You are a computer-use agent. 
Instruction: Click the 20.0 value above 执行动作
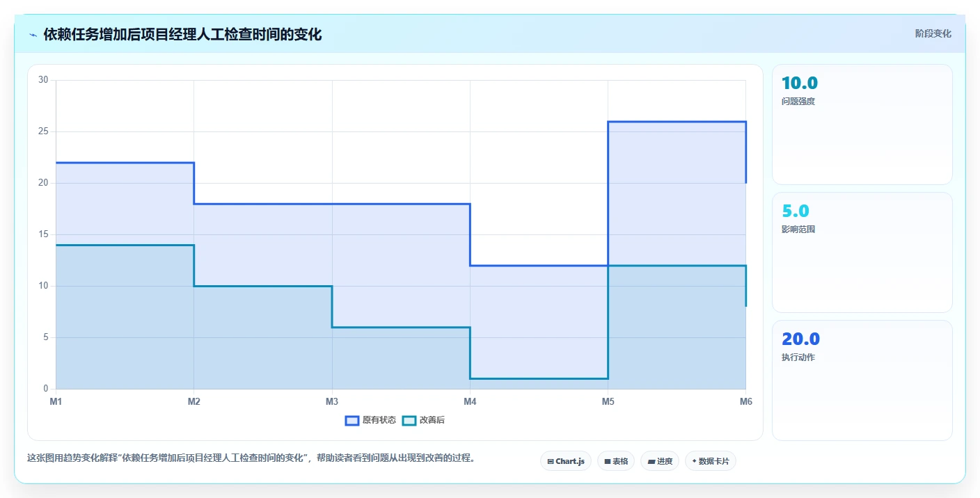(x=801, y=339)
